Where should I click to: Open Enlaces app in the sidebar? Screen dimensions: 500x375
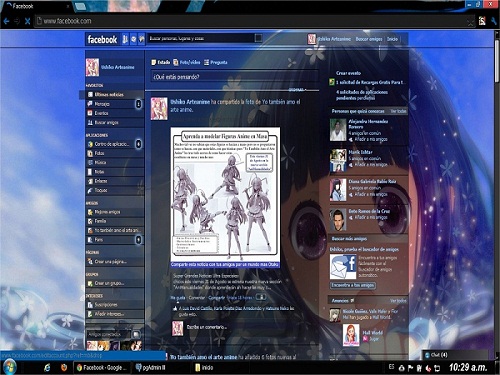[115, 181]
